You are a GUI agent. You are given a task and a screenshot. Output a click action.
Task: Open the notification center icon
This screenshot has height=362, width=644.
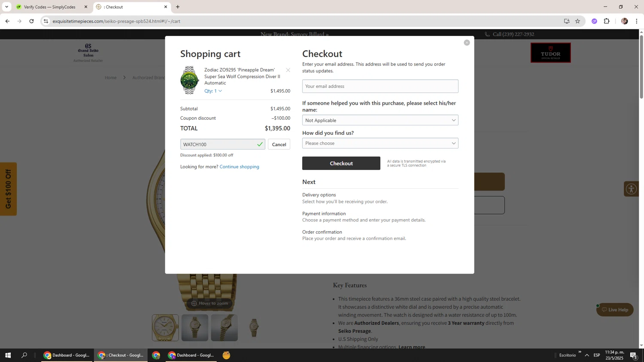(633, 355)
